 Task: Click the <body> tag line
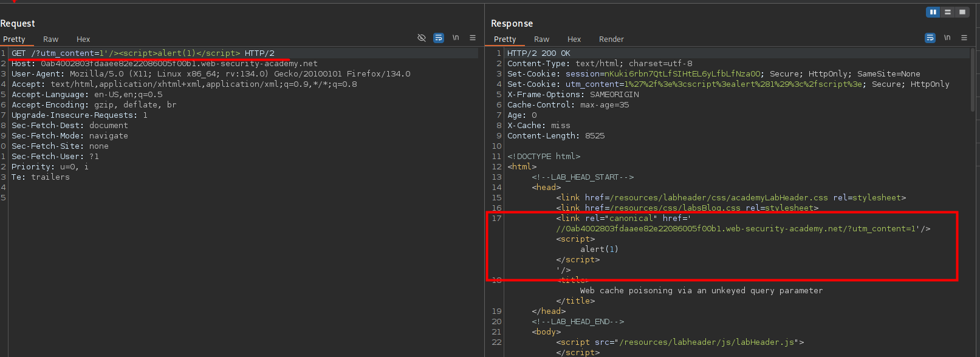(x=546, y=332)
